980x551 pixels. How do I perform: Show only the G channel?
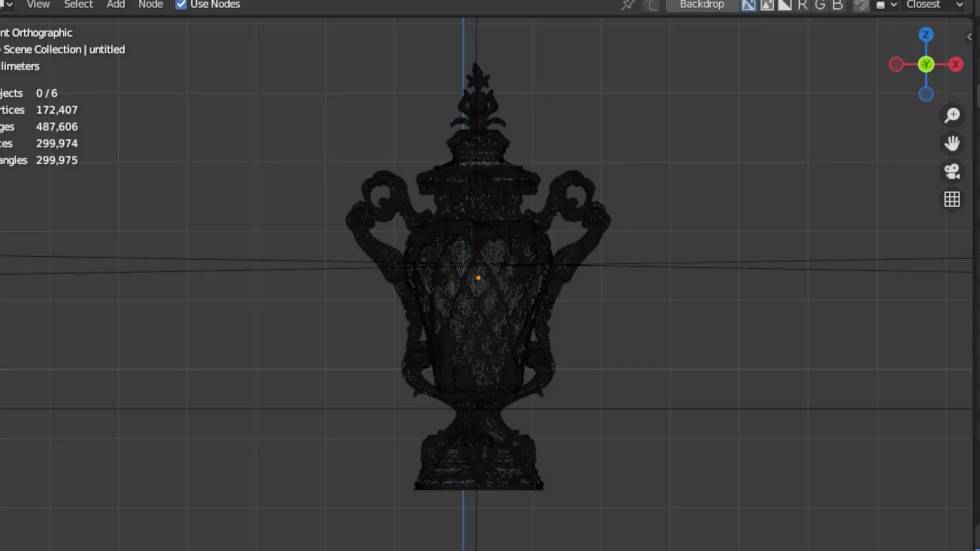pyautogui.click(x=820, y=5)
